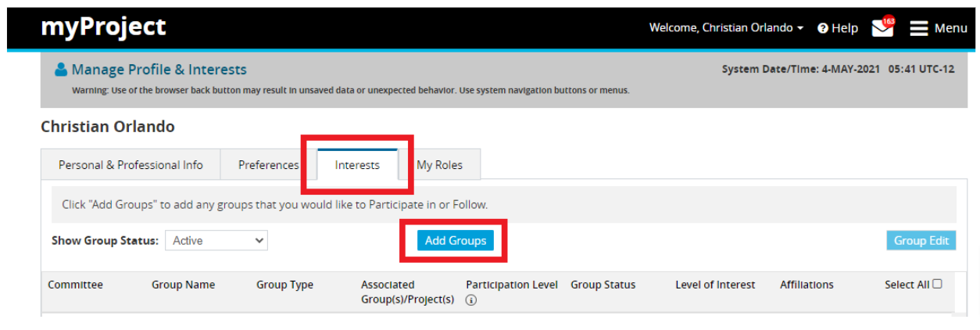Switch to the Interests tab
This screenshot has height=330, width=980.
[x=357, y=165]
